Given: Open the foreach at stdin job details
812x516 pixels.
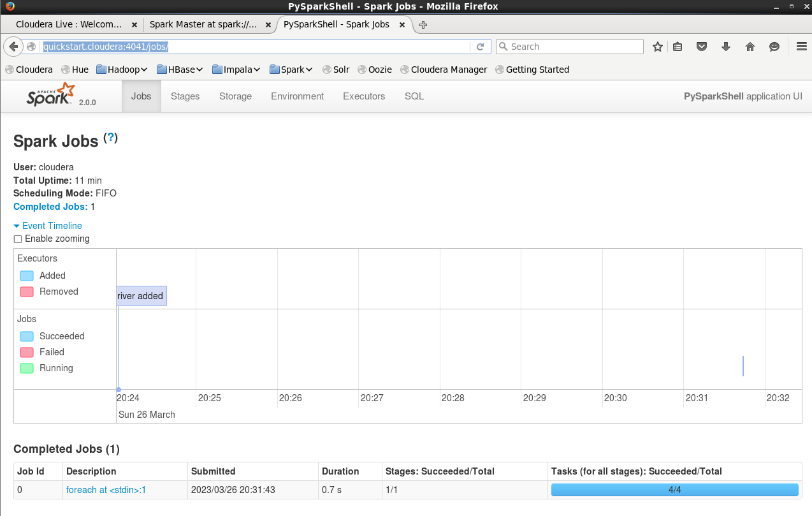Looking at the screenshot, I should coord(105,489).
